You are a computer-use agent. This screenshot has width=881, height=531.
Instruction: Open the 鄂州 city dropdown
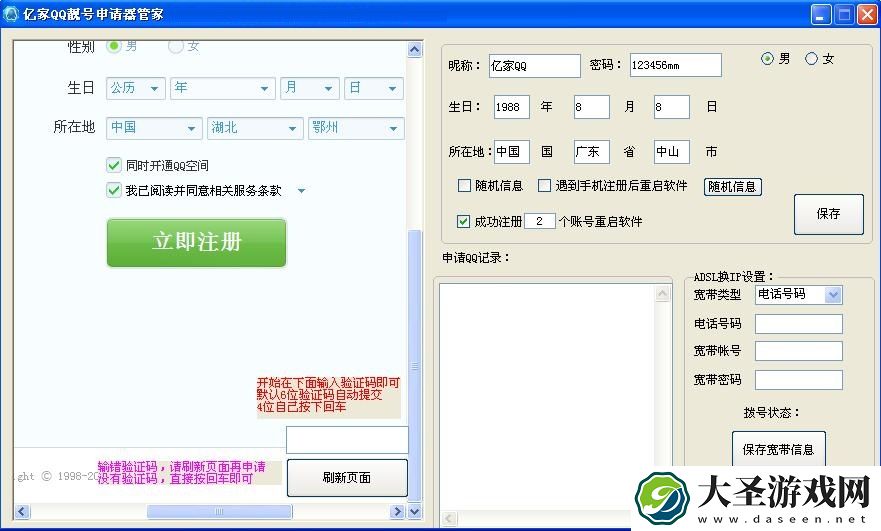356,128
